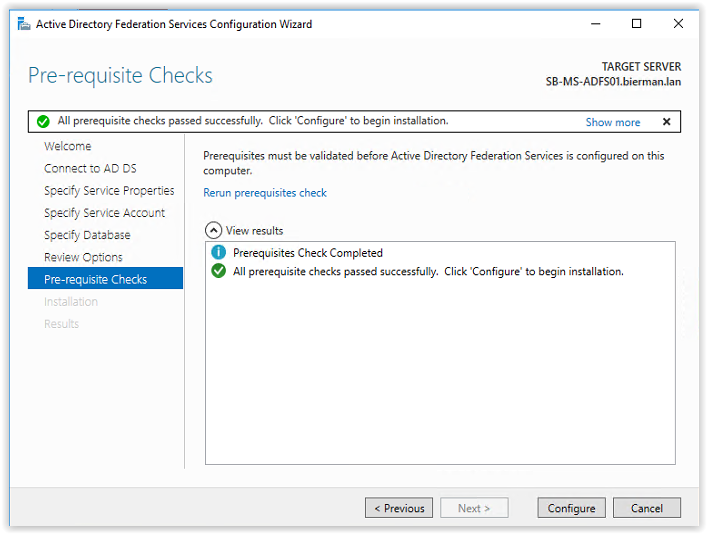
Task: Cancel the configuration wizard
Action: click(647, 508)
